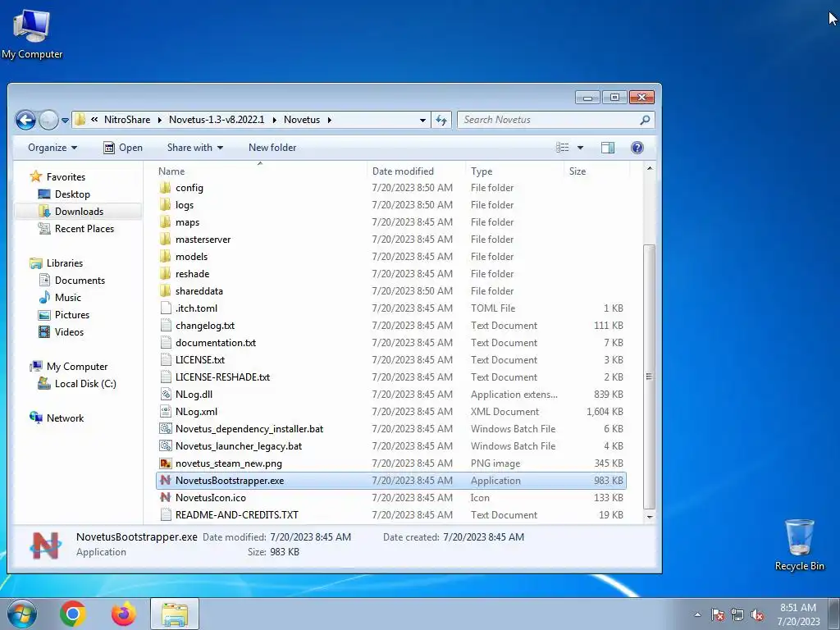Open the view options dropdown arrow
The height and width of the screenshot is (630, 840).
(580, 148)
